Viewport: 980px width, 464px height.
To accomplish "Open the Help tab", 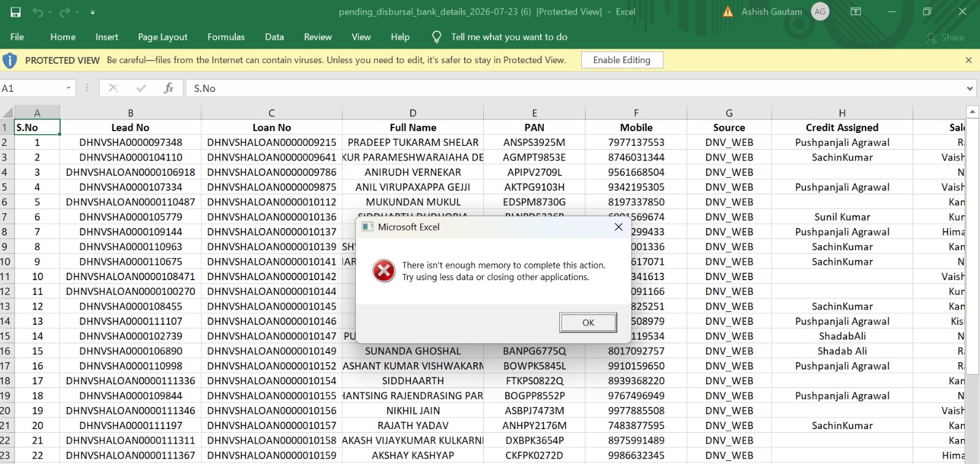I will tap(400, 37).
